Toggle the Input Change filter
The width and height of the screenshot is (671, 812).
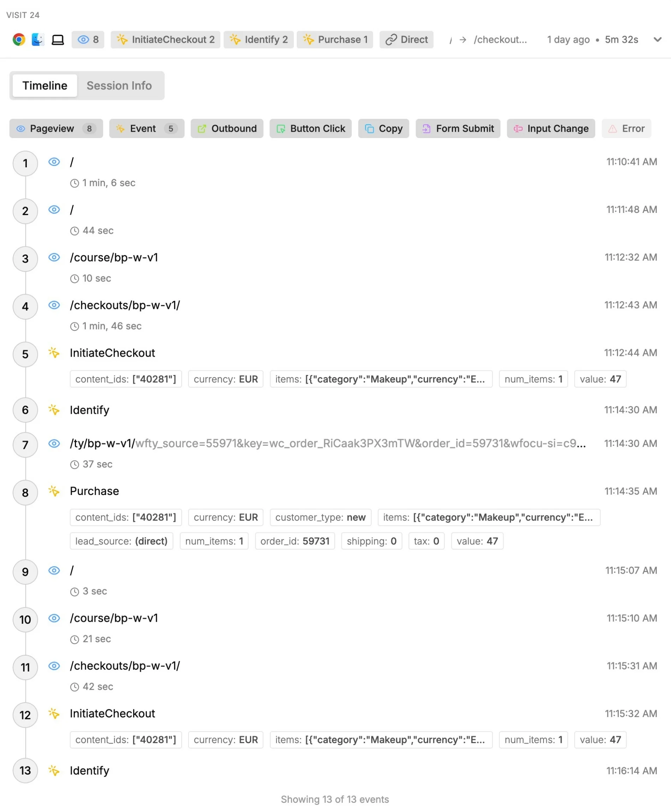coord(551,128)
